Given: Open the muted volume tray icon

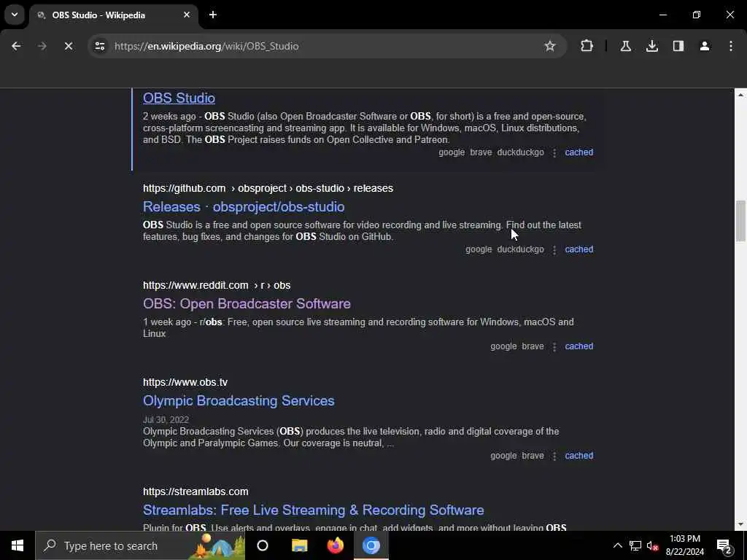Looking at the screenshot, I should (653, 545).
